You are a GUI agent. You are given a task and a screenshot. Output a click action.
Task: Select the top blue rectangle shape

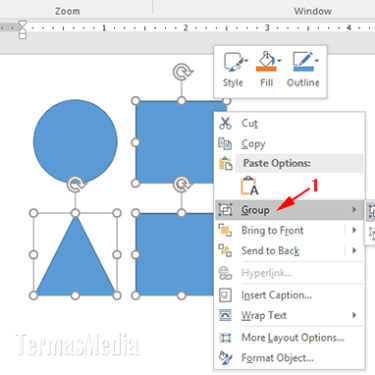point(175,142)
